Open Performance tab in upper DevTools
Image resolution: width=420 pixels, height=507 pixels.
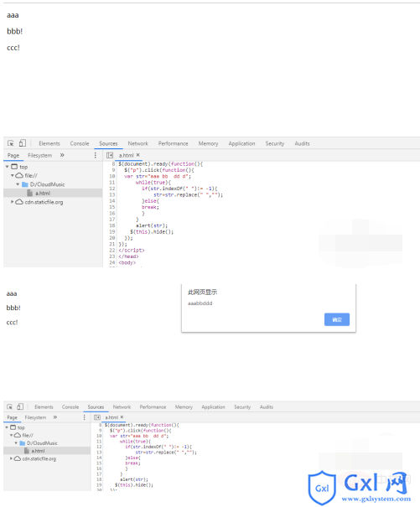click(173, 143)
